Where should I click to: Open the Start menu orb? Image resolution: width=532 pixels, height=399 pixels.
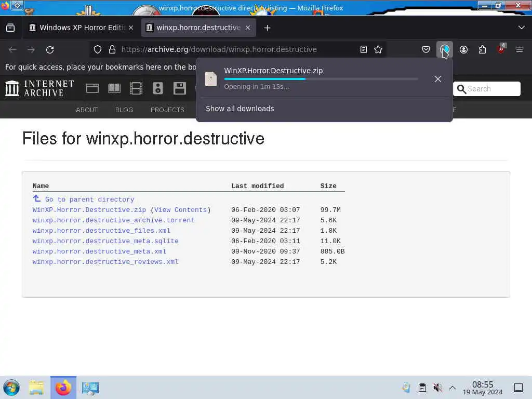pos(11,388)
